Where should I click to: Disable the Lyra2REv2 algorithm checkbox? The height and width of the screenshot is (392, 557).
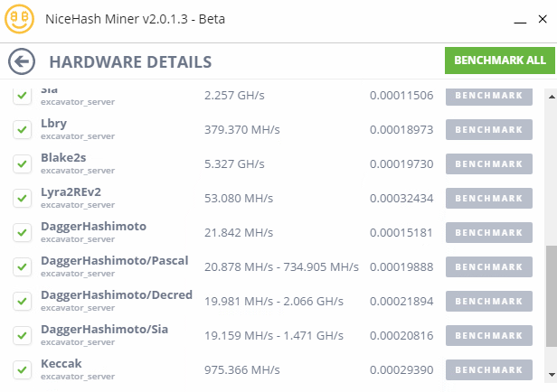(23, 198)
